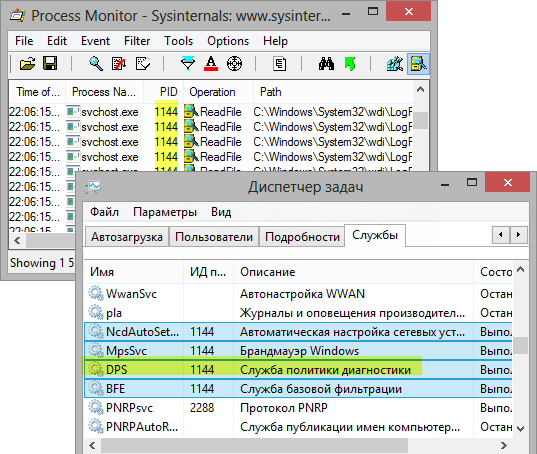This screenshot has height=454, width=537.
Task: Click the tab strip scroll-right arrow
Action: coord(519,235)
